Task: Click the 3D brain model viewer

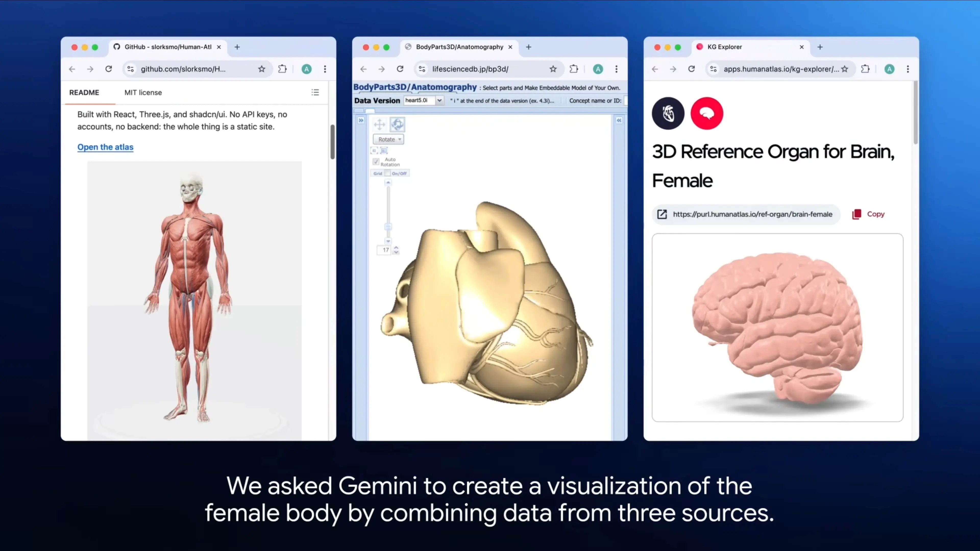Action: click(777, 327)
